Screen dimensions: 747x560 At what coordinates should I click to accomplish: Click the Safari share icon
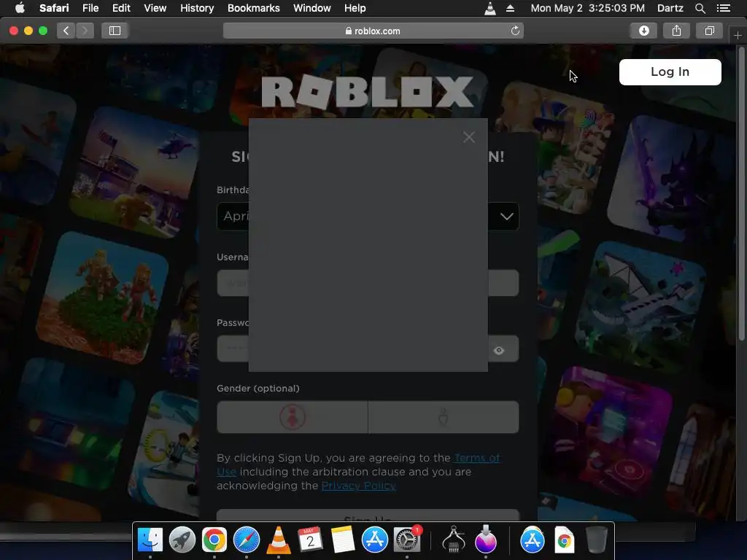click(676, 31)
